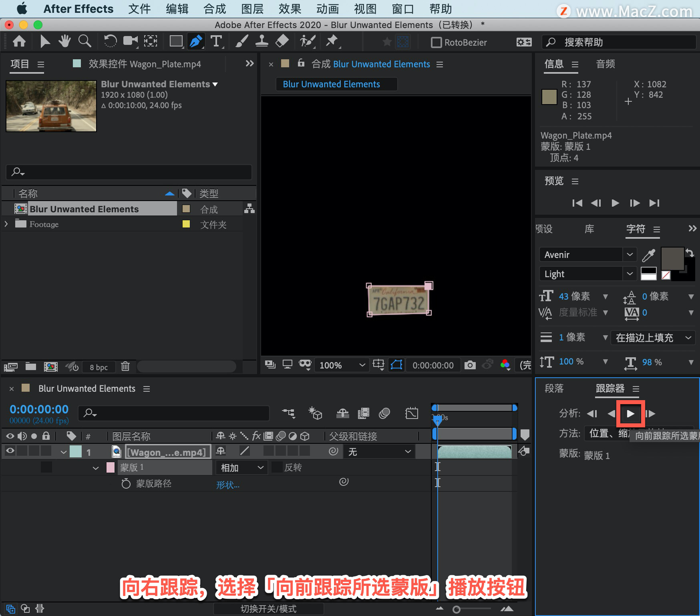This screenshot has width=700, height=616.
Task: Click the delete trash icon in Project panel
Action: click(125, 366)
